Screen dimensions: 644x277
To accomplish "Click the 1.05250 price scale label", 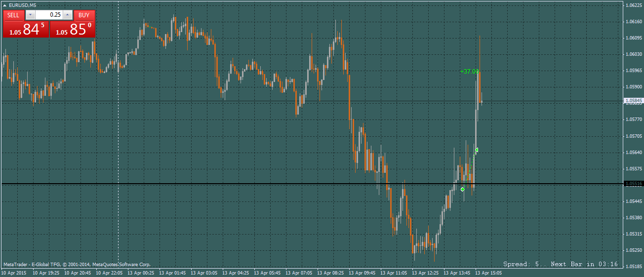I will click(x=633, y=250).
